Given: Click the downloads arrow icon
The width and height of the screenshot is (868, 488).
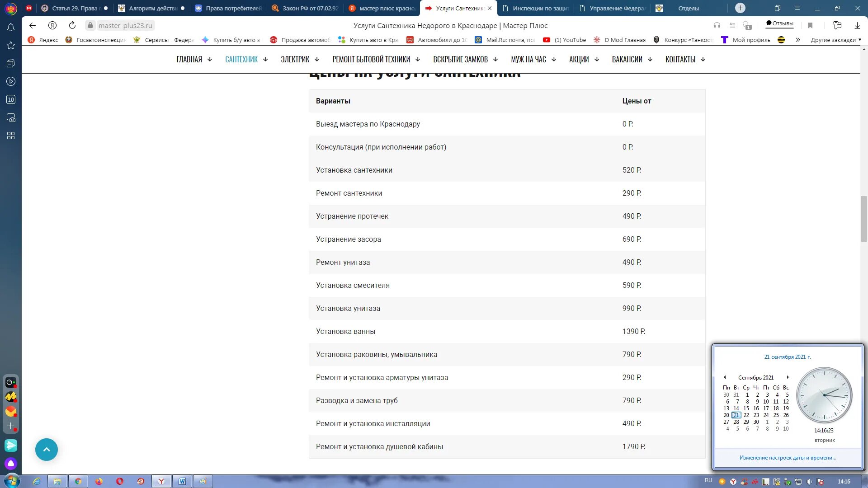Looking at the screenshot, I should tap(857, 26).
